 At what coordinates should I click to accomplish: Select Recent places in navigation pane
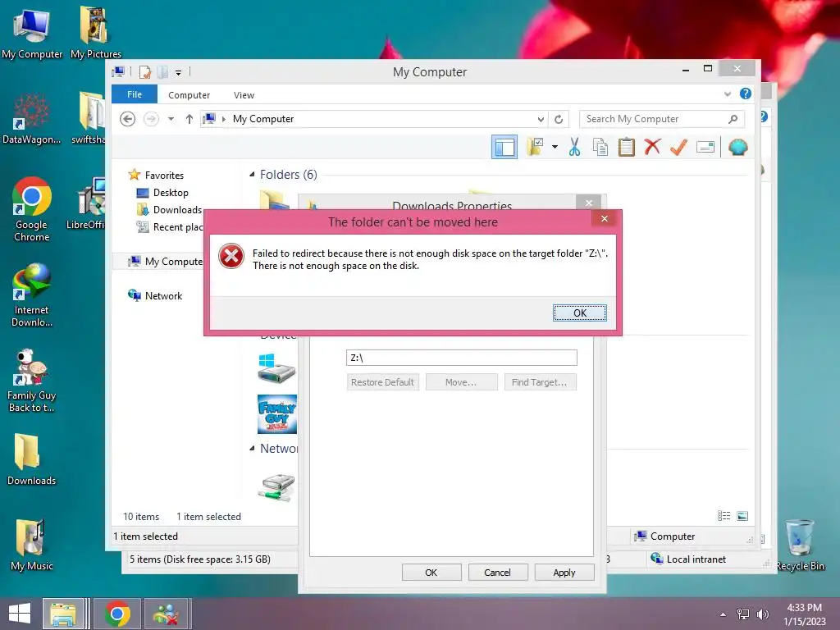[x=171, y=226]
